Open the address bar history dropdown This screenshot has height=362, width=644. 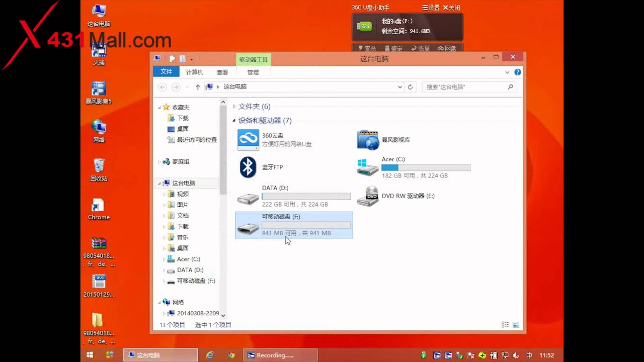pos(400,87)
